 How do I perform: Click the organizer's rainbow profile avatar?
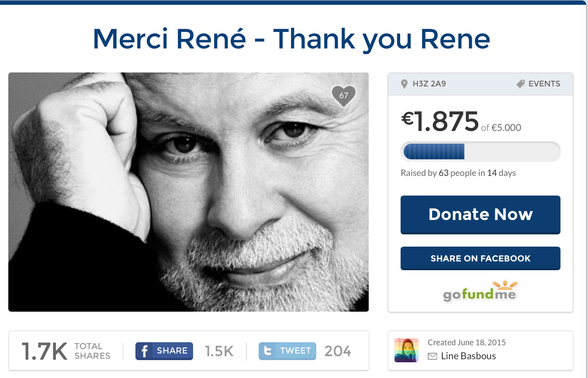[406, 350]
